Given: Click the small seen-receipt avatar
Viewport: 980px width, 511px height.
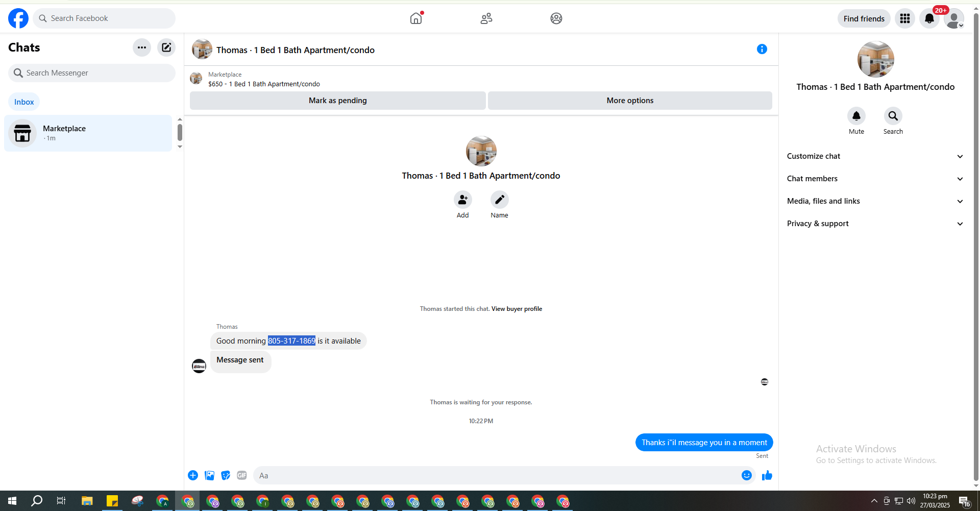Looking at the screenshot, I should (x=765, y=382).
